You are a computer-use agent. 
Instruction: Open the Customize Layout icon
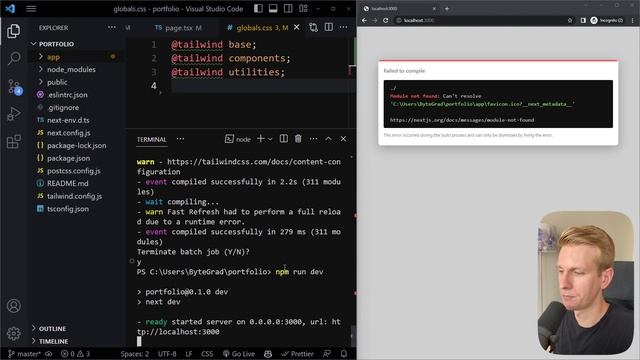coord(303,9)
